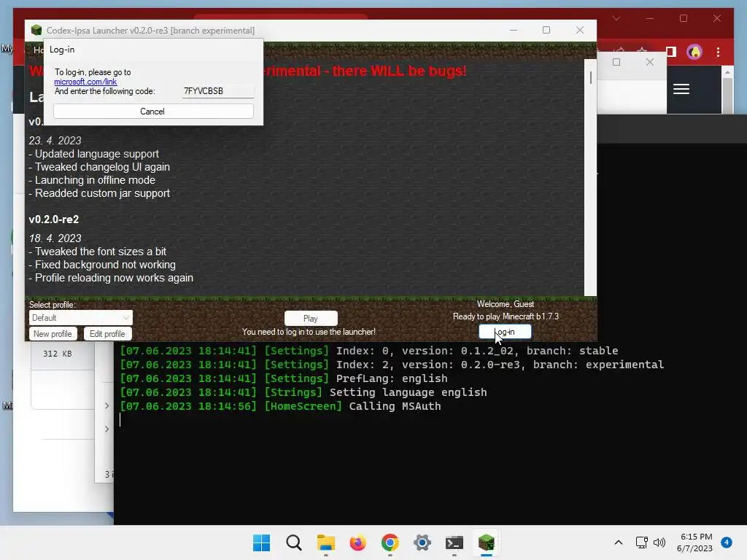Open the notification badge showing 4
Image resolution: width=747 pixels, height=560 pixels.
click(x=727, y=542)
